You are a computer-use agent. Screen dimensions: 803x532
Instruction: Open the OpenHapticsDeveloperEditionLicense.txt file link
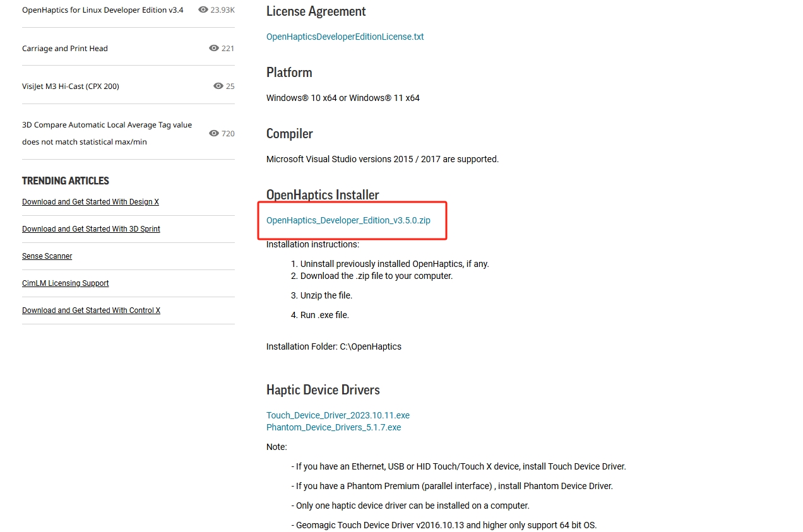tap(345, 37)
